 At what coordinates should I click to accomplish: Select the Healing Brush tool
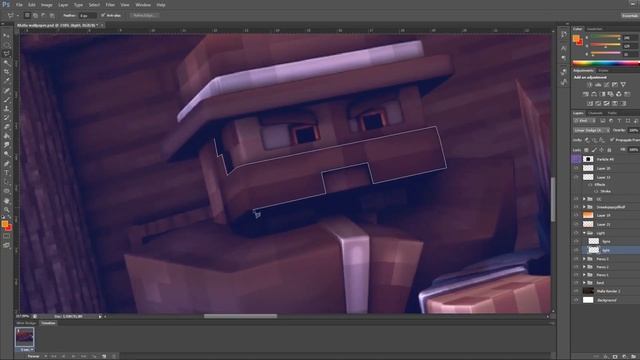[x=7, y=90]
